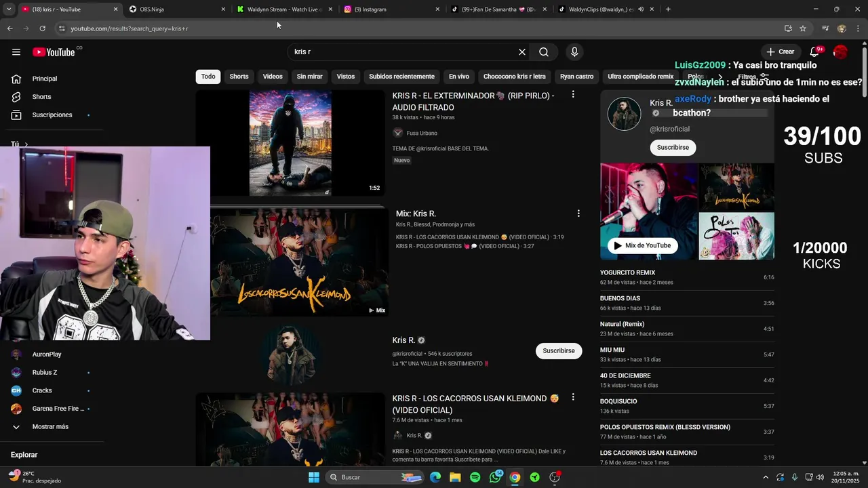The height and width of the screenshot is (488, 868).
Task: Open the Chrome three-dot menu
Action: pos(858,28)
